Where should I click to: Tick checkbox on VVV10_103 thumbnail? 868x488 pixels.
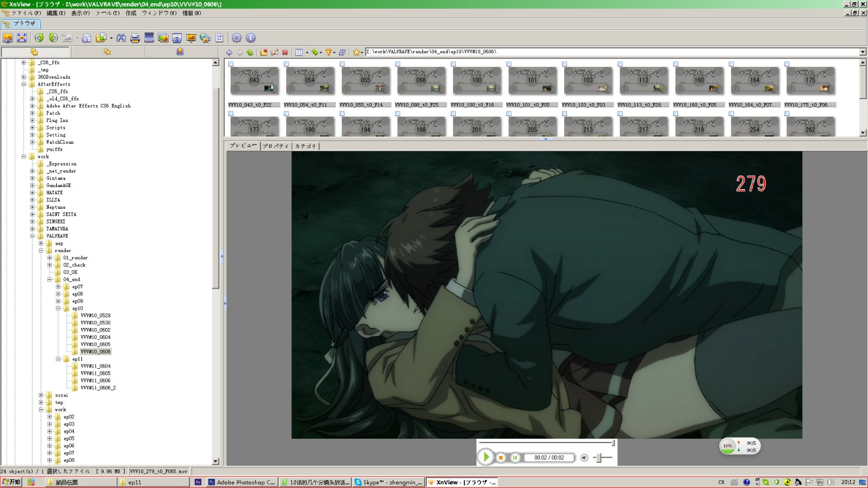click(564, 64)
